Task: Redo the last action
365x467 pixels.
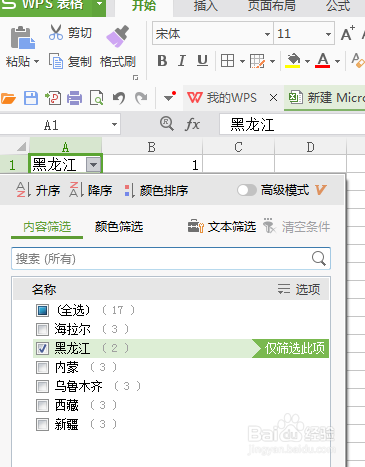Action: point(141,98)
